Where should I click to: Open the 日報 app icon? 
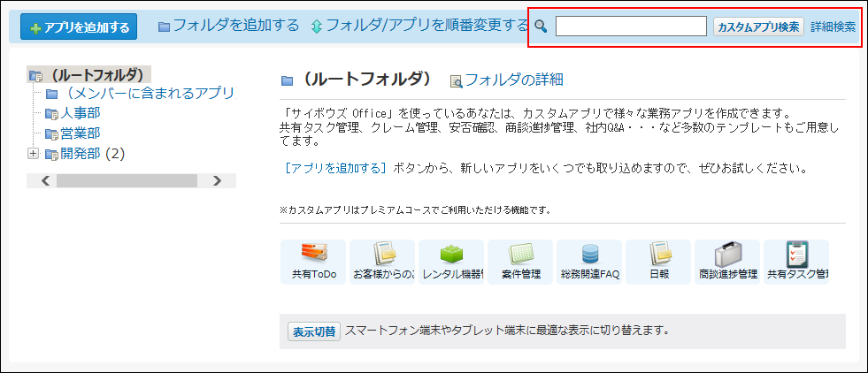(x=659, y=255)
